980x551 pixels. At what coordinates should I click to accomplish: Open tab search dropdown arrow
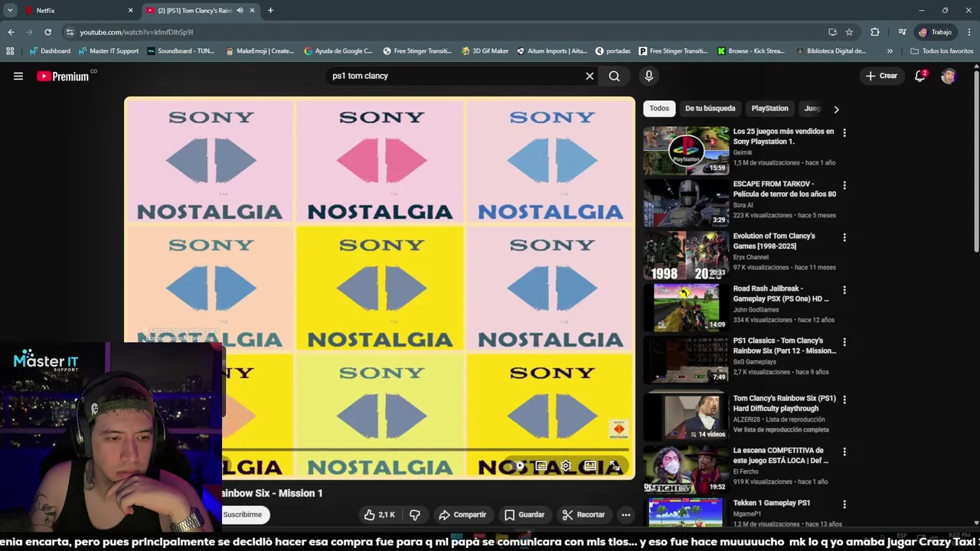click(10, 11)
